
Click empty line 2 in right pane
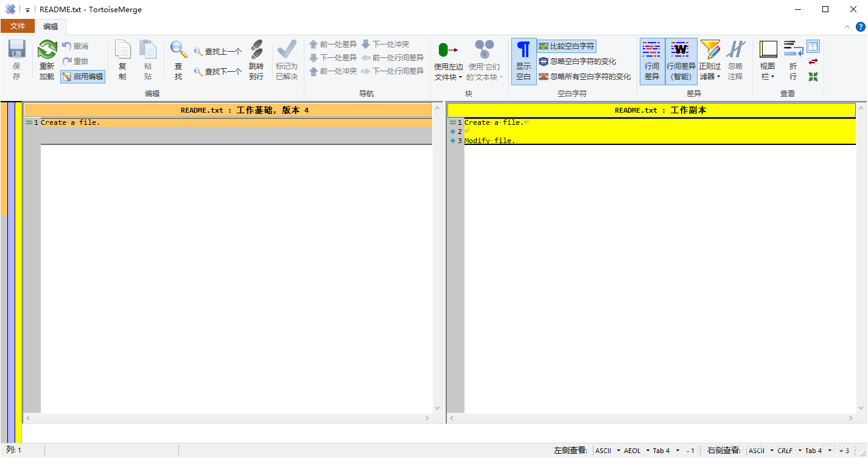point(660,132)
